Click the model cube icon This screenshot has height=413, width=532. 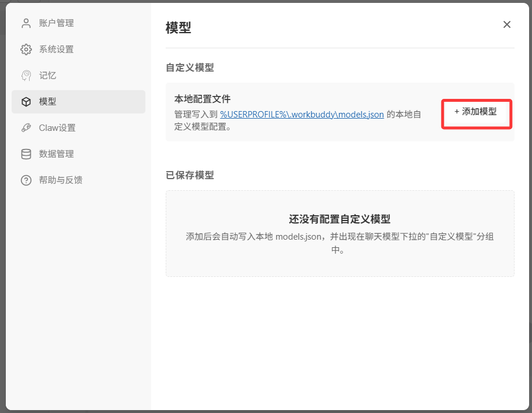click(26, 101)
